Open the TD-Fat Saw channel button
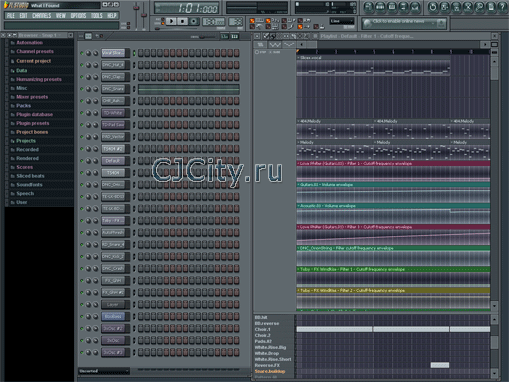 click(x=113, y=125)
